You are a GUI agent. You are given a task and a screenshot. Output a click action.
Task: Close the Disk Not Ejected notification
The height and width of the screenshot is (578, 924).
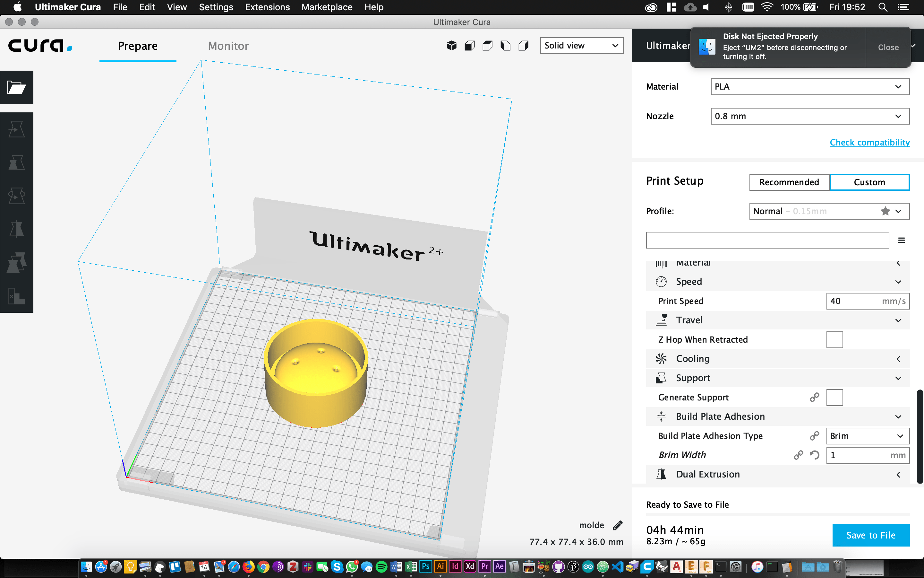[888, 48]
